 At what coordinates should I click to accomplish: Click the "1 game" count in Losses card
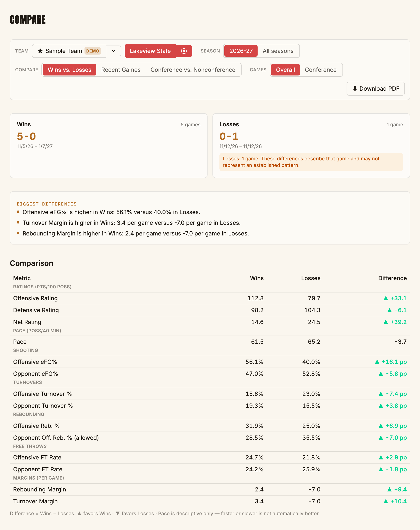(x=395, y=125)
